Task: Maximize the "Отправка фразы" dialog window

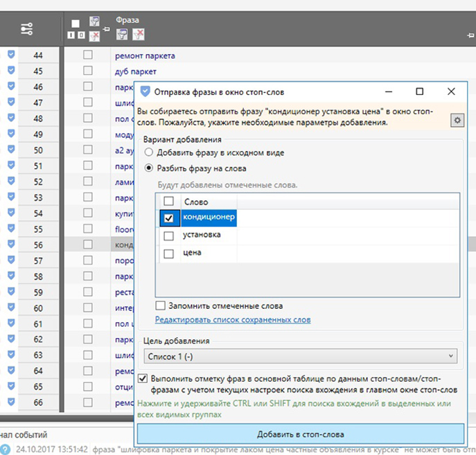Action: pyautogui.click(x=420, y=91)
